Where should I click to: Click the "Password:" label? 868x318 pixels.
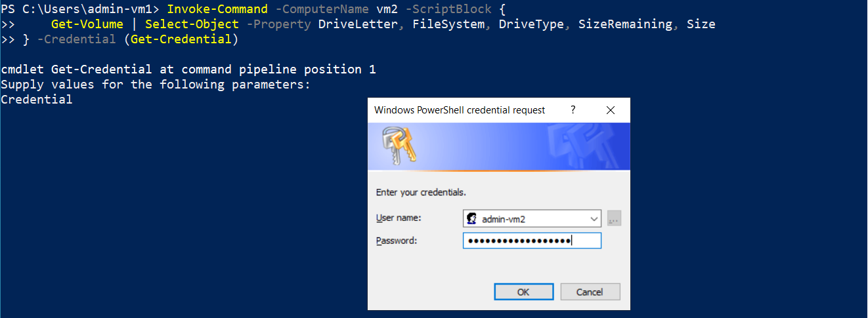coord(397,241)
